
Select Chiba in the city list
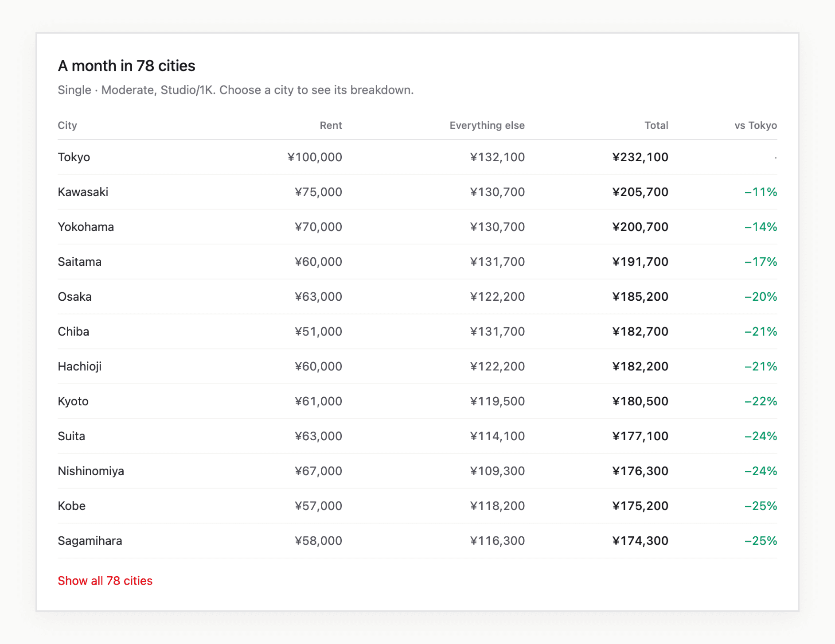[417, 332]
